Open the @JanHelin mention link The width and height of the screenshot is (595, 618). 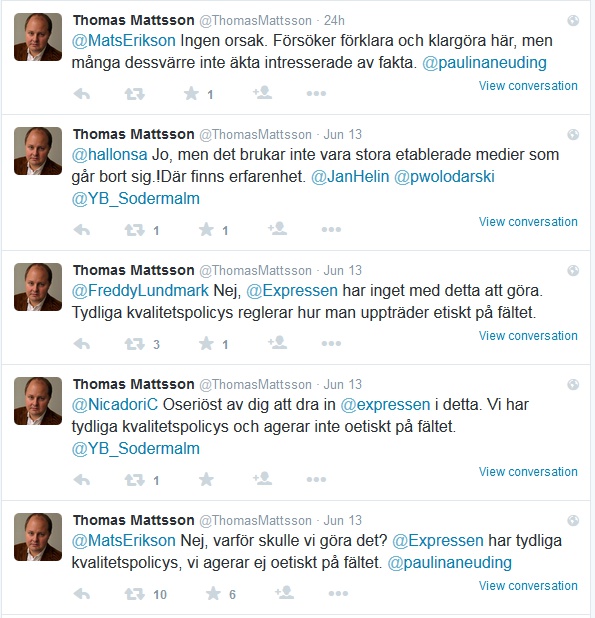(x=350, y=176)
